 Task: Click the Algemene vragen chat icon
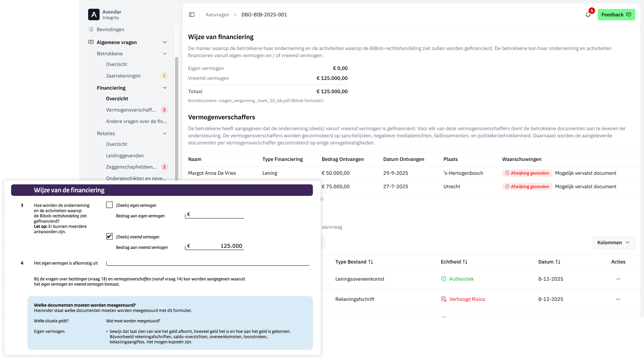(x=91, y=42)
